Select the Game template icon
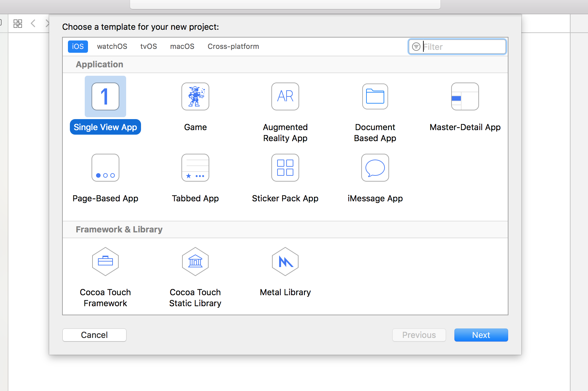 195,96
